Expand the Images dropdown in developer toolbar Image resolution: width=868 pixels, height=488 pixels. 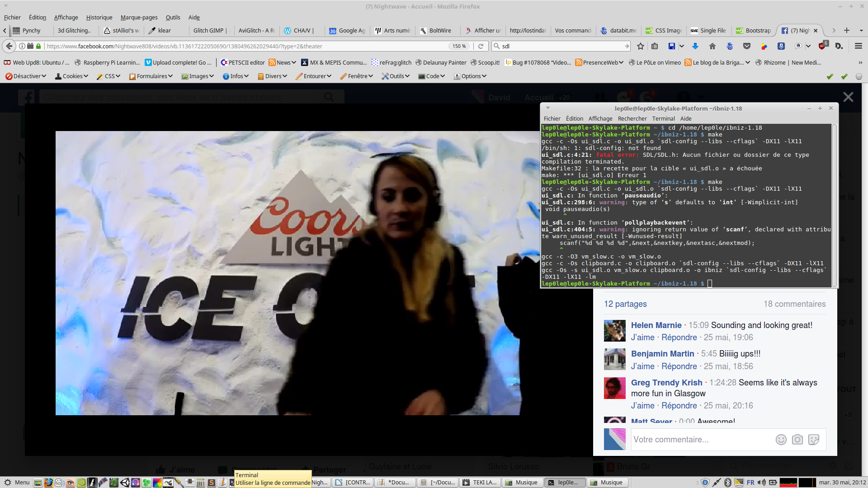(x=198, y=76)
